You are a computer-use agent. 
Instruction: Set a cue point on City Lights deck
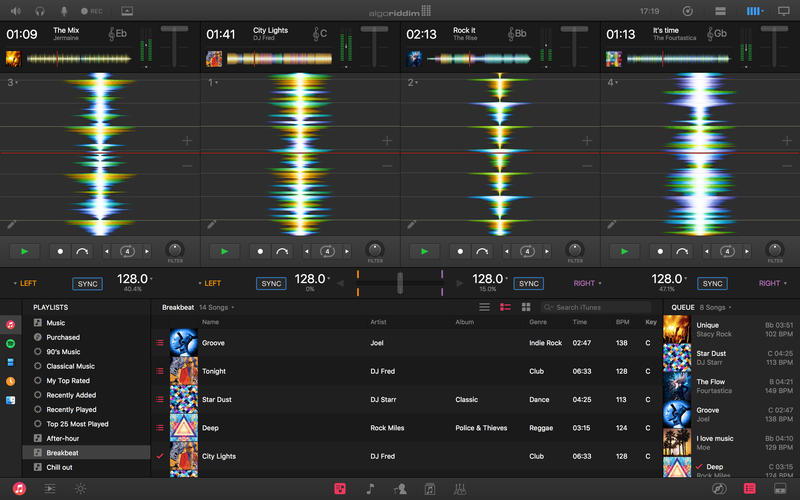click(x=260, y=251)
